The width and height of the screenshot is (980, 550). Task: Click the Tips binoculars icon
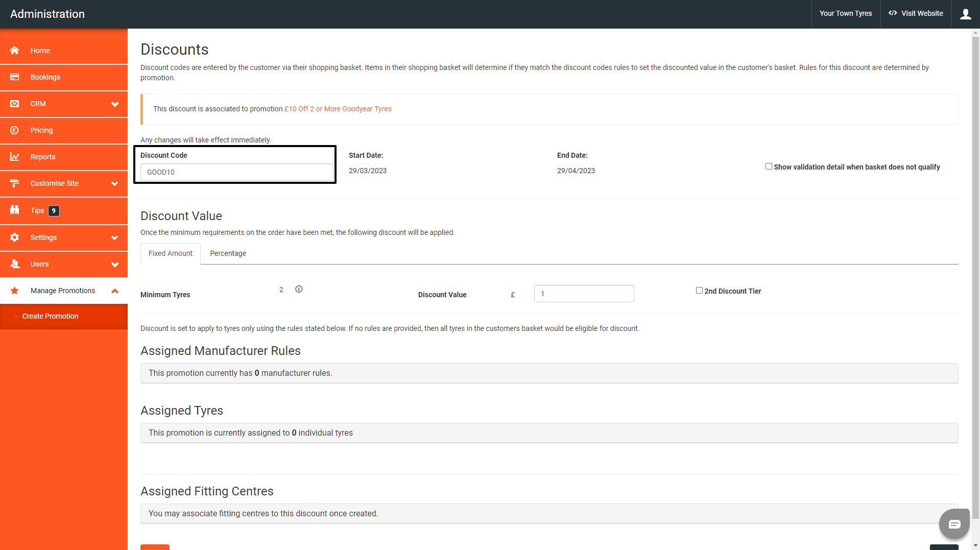tap(14, 210)
